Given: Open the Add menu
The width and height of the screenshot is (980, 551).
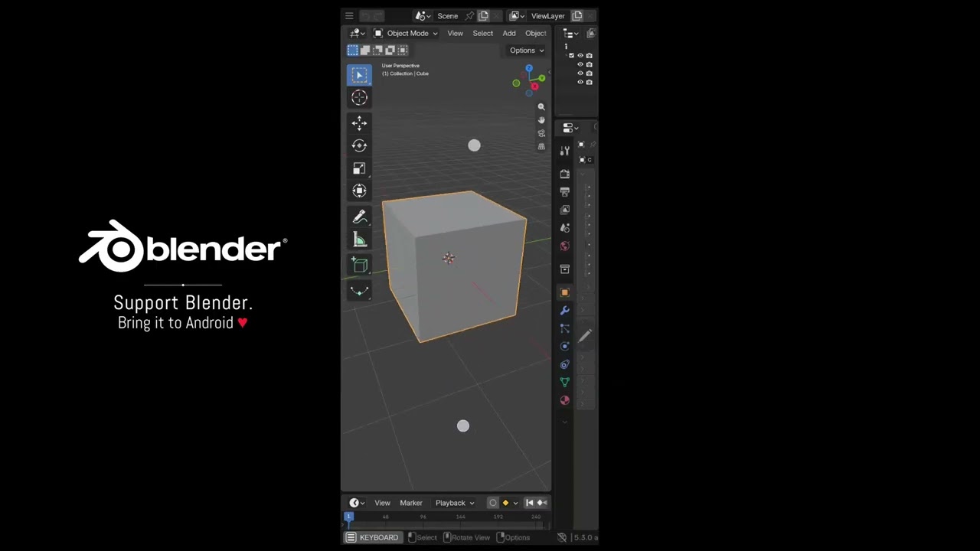Looking at the screenshot, I should pos(509,33).
